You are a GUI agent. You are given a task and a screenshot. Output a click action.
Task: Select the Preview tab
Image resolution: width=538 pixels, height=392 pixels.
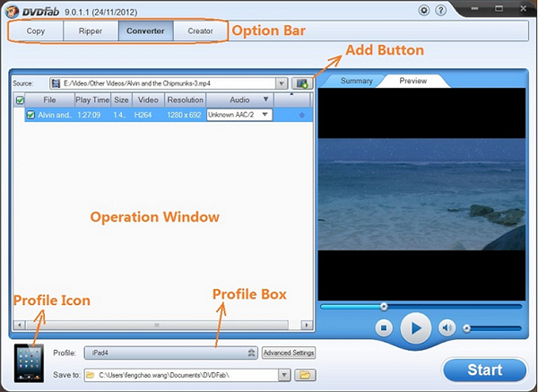click(412, 81)
